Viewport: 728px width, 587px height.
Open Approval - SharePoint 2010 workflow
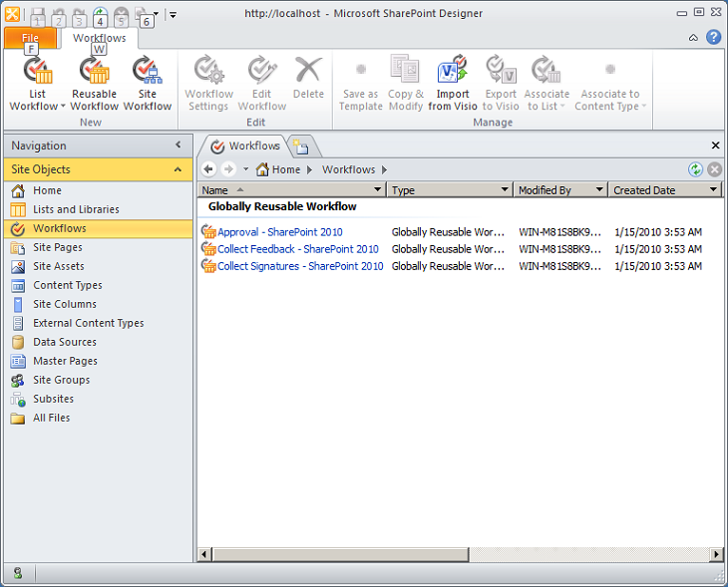point(280,232)
